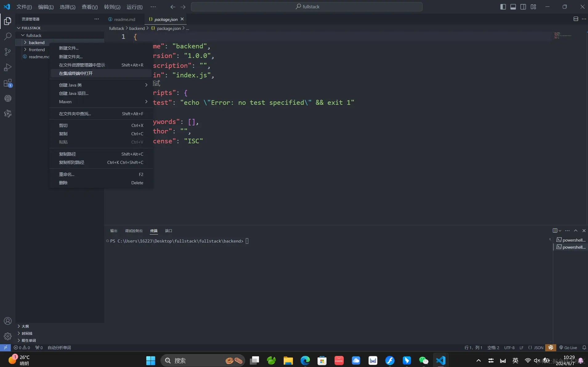Collapse the fullstack folder

point(60,35)
